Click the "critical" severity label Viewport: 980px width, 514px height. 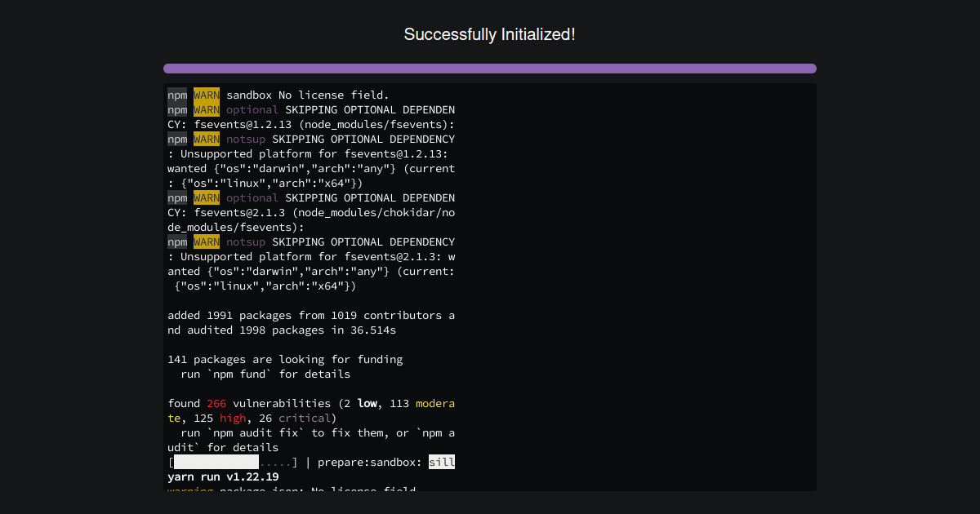coord(305,418)
